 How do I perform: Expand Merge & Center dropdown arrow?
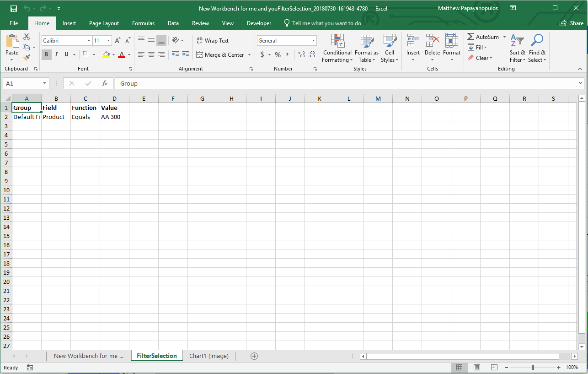(249, 54)
